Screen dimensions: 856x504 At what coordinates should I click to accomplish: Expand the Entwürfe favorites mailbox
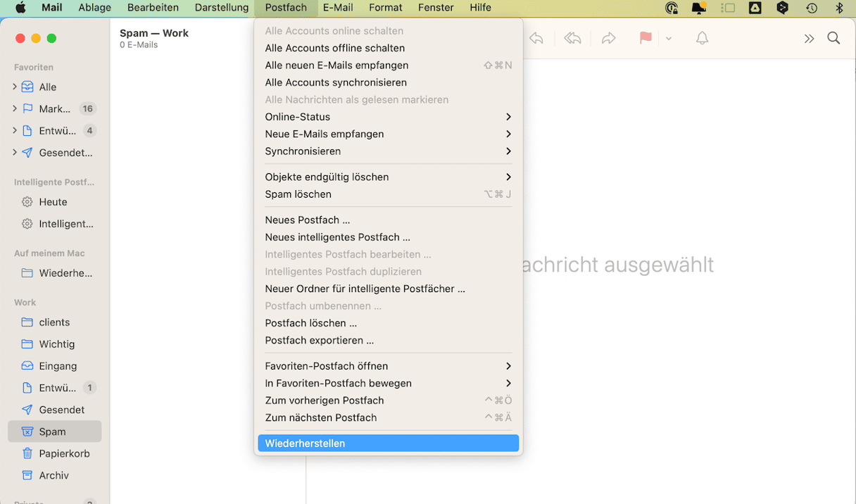coord(15,130)
